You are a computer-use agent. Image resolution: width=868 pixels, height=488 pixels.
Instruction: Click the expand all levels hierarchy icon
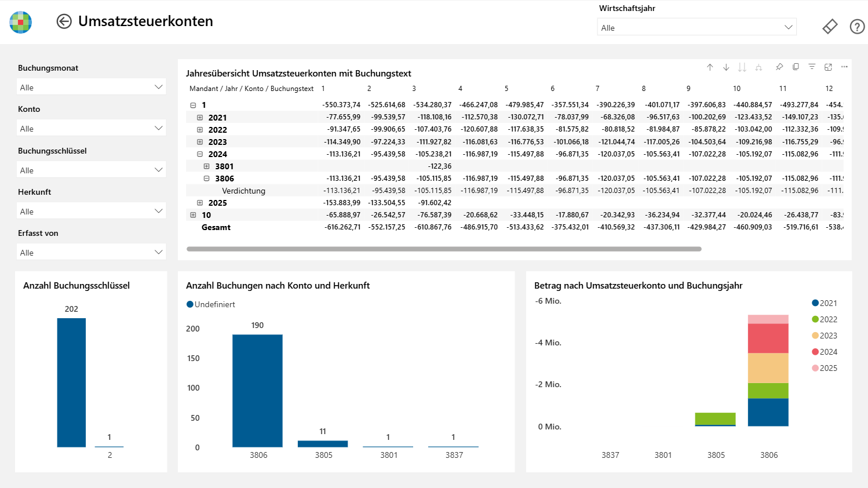pos(758,67)
